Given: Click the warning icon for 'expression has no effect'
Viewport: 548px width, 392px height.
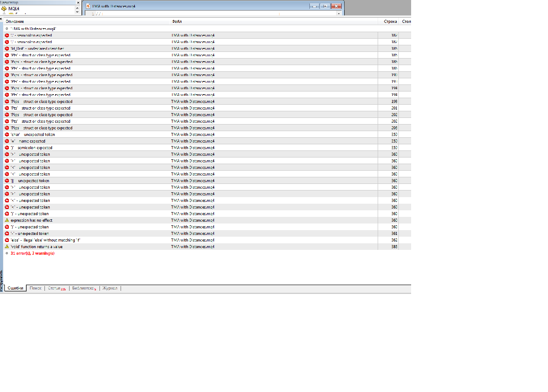Looking at the screenshot, I should click(7, 220).
